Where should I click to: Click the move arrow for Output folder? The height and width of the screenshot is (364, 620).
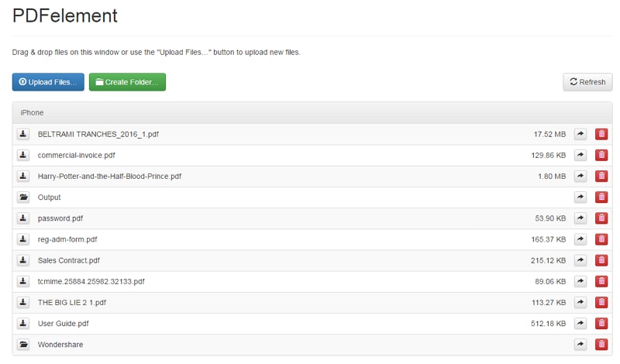coord(580,197)
